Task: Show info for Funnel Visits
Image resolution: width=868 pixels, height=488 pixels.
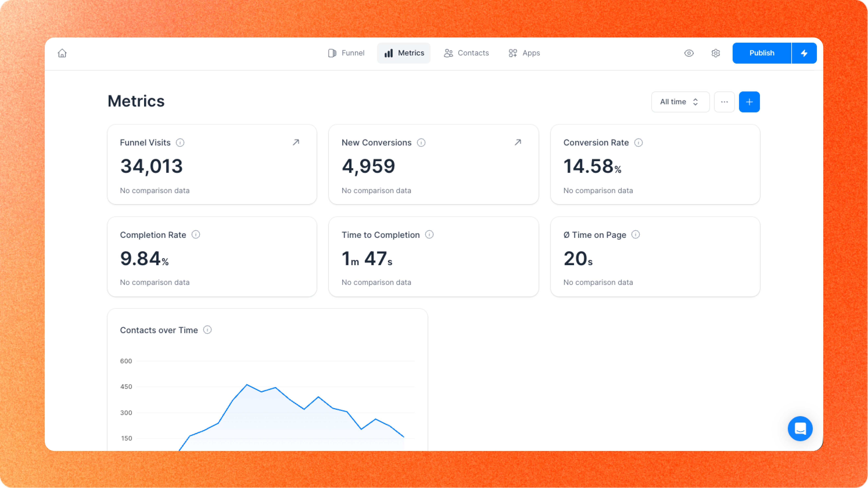Action: [180, 142]
